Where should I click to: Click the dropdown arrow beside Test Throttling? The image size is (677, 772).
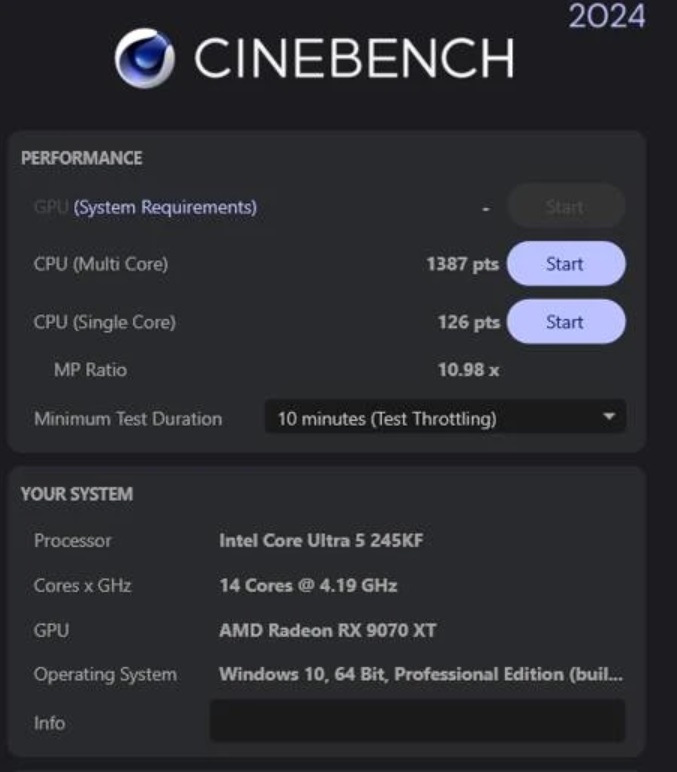(x=609, y=417)
